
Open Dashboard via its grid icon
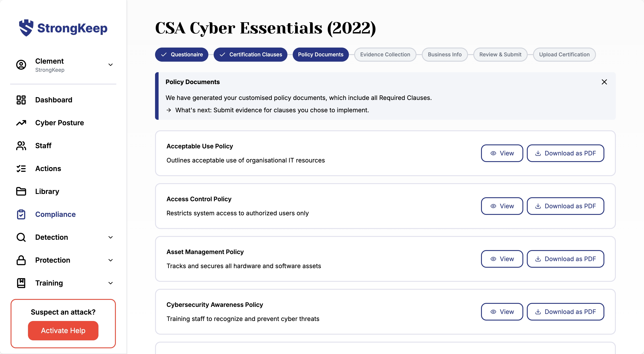pyautogui.click(x=21, y=100)
